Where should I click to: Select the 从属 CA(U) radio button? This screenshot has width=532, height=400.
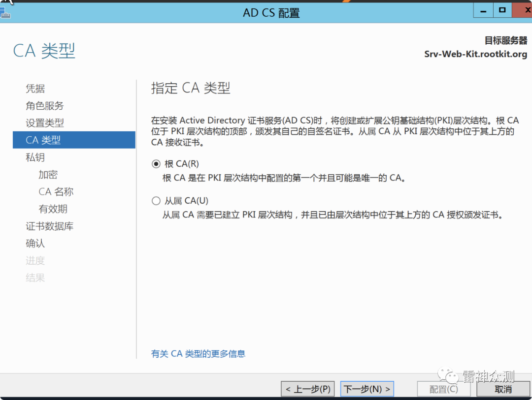click(x=156, y=201)
